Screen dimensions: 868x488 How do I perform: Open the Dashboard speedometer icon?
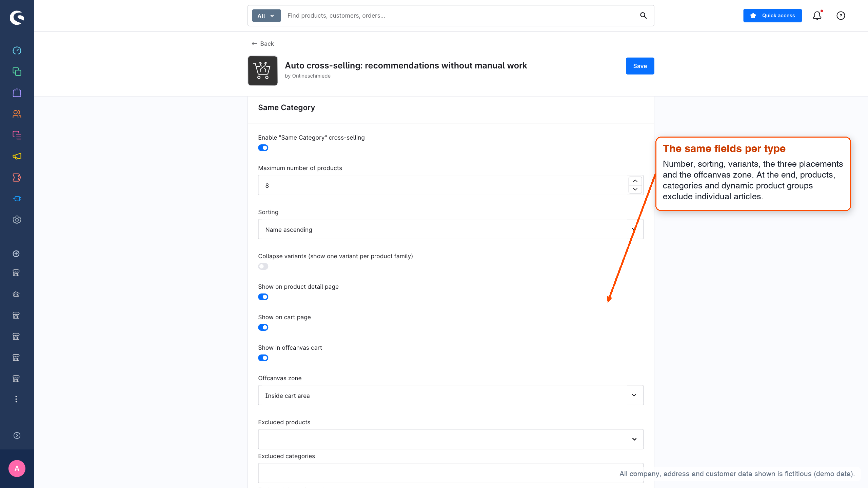pos(17,50)
